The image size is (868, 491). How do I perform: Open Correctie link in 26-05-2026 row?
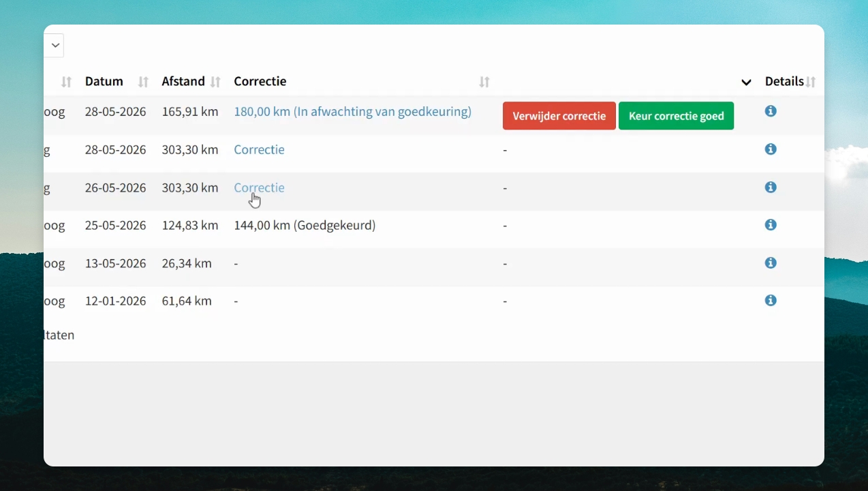(x=259, y=188)
